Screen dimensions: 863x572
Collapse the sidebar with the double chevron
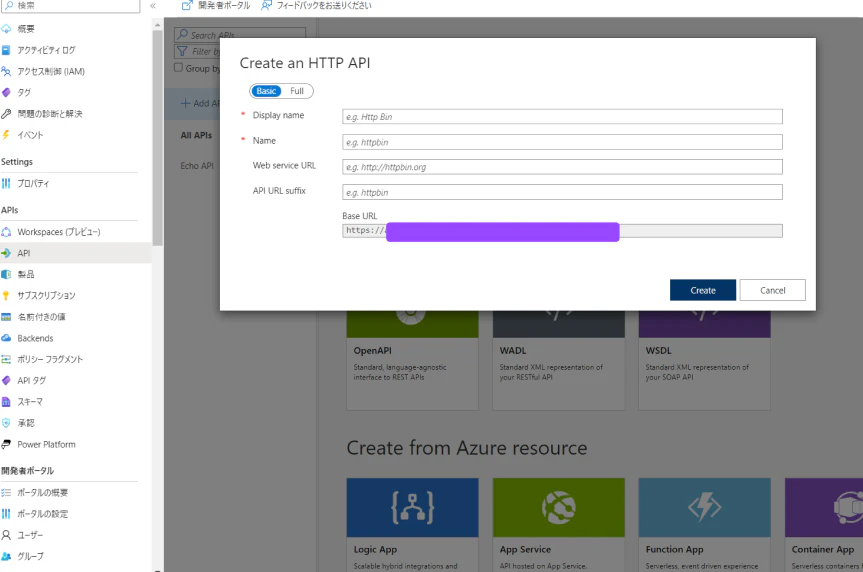point(153,6)
